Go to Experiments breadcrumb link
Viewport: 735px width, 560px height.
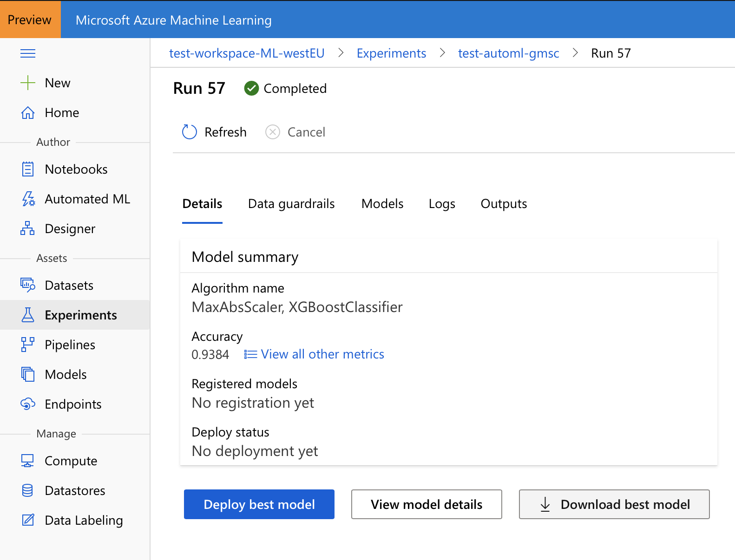(x=391, y=53)
